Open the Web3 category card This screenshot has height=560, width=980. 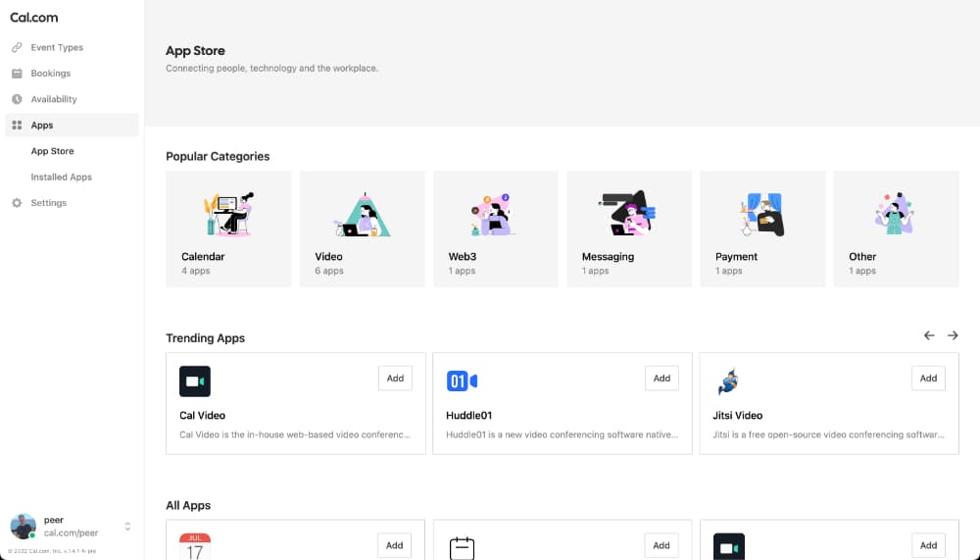tap(496, 229)
